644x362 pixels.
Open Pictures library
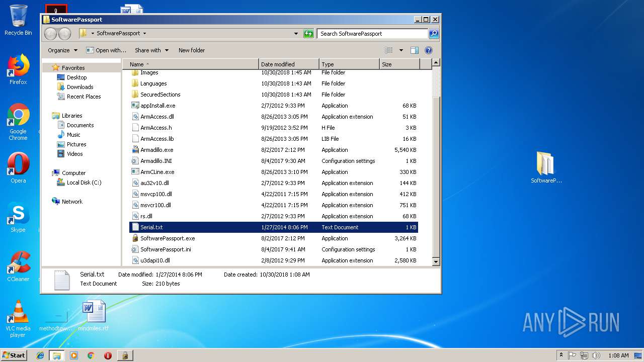(76, 144)
